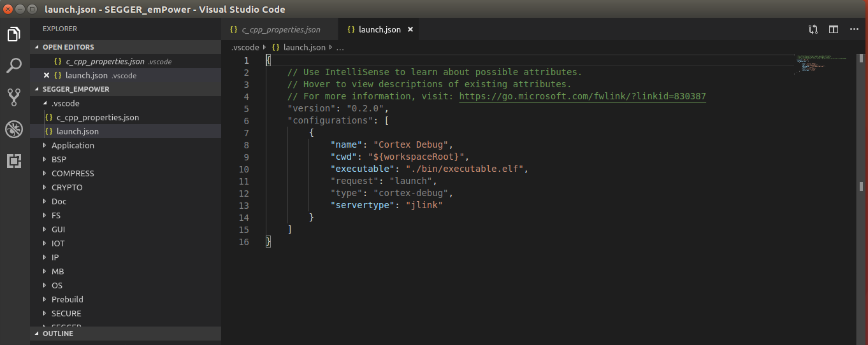Open the Explorer view in activity bar
Screen dimensions: 868x345
14,34
